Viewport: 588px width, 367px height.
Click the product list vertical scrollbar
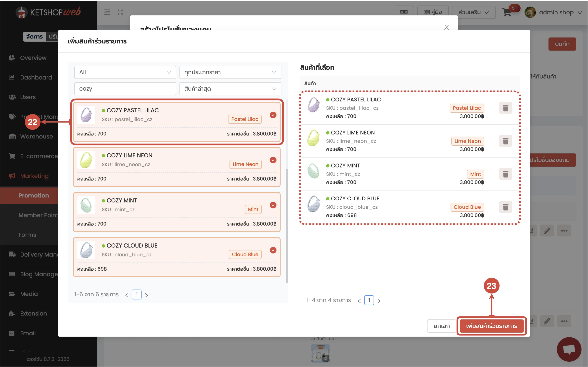coord(287,226)
